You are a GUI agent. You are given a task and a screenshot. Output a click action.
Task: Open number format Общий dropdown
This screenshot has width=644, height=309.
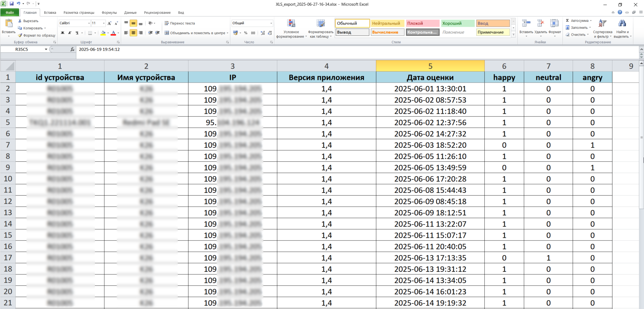click(271, 23)
